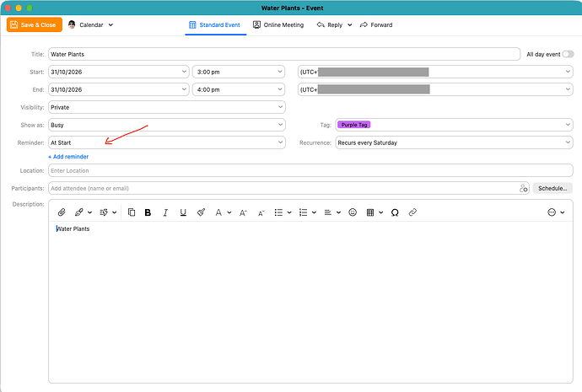Image resolution: width=582 pixels, height=392 pixels.
Task: Expand the Reply options arrow
Action: tap(350, 24)
